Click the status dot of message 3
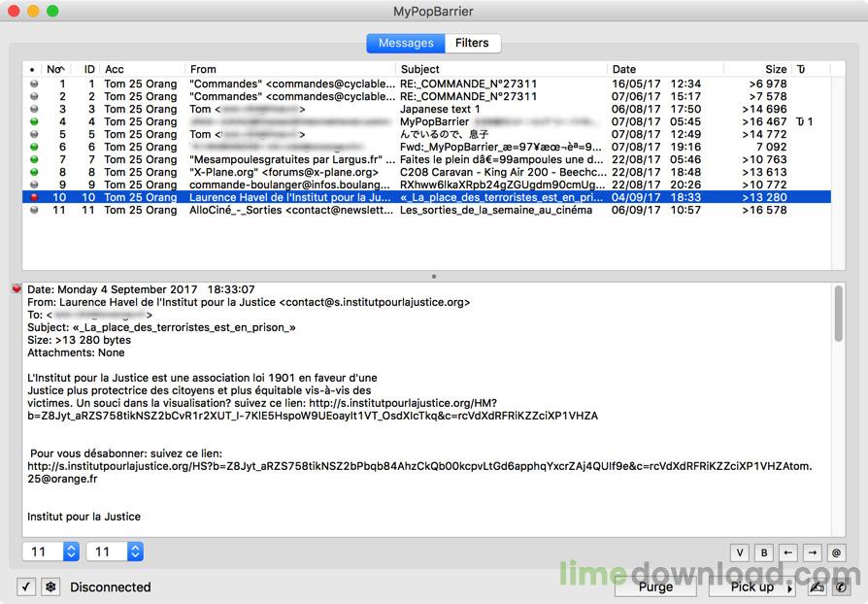The width and height of the screenshot is (868, 604). coord(34,109)
